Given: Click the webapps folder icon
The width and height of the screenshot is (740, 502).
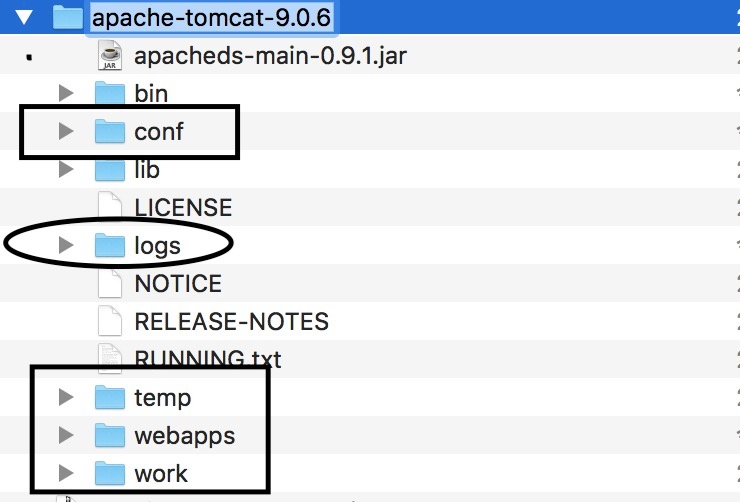Looking at the screenshot, I should click(x=109, y=435).
